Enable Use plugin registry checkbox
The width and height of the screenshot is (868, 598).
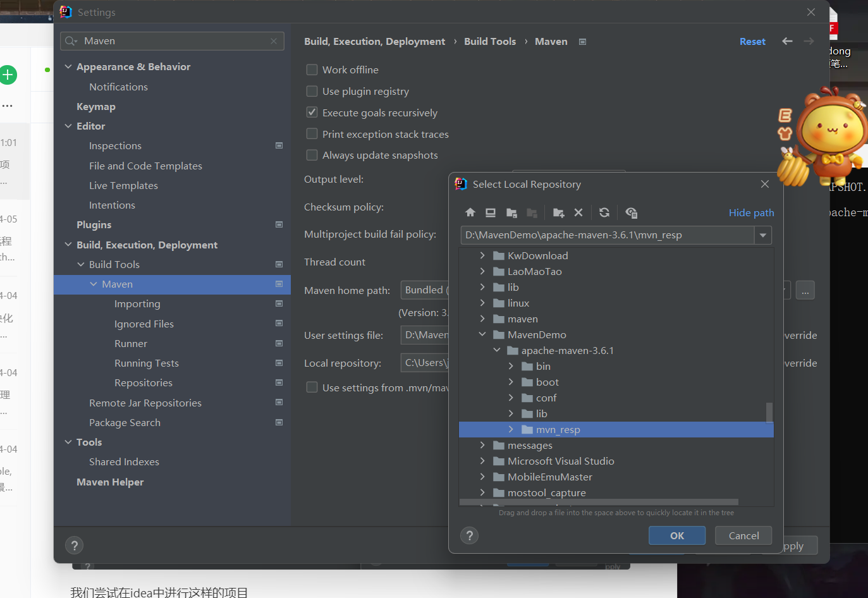point(312,91)
